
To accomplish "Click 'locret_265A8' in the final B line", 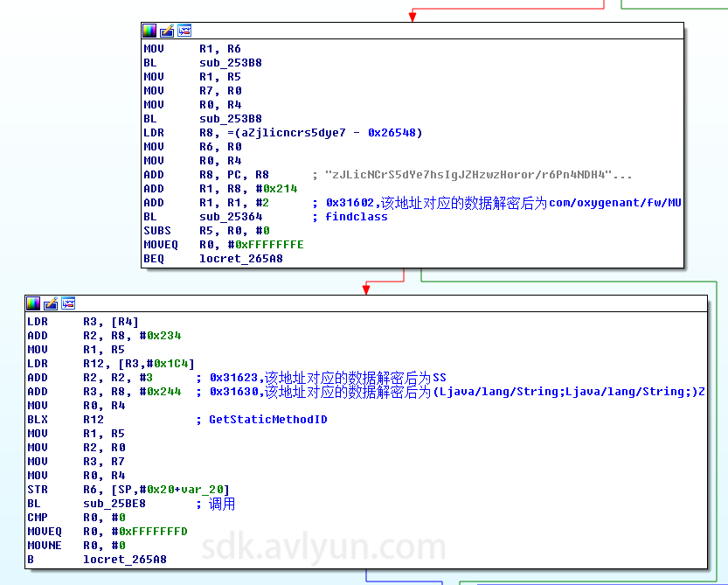I will [124, 559].
